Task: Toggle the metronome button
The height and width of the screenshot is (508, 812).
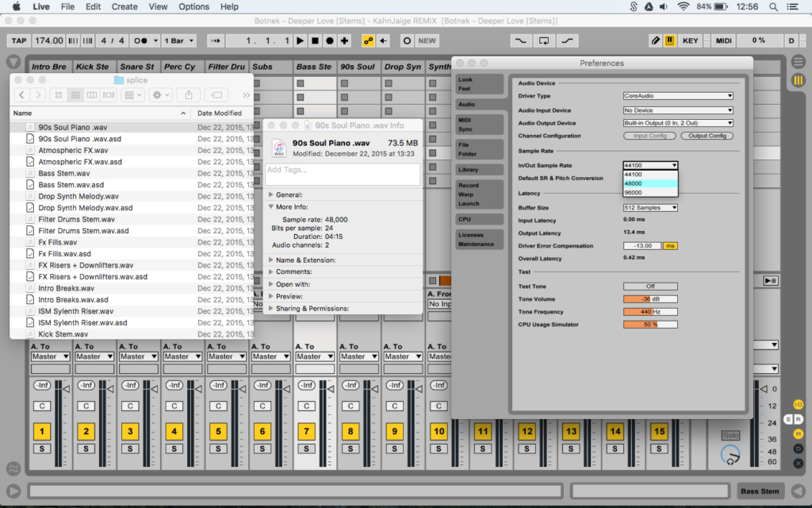Action: (x=142, y=40)
